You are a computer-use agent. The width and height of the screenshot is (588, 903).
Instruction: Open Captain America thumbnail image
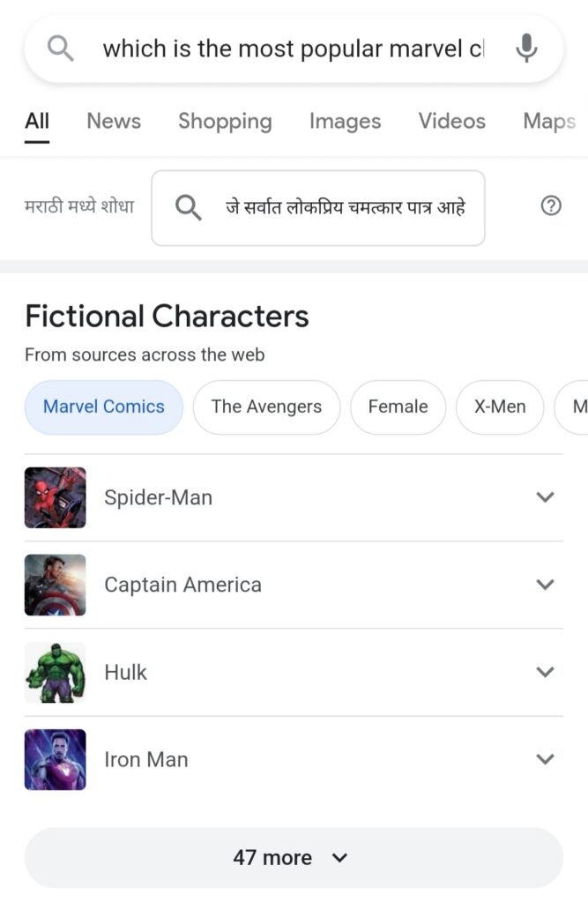(x=56, y=586)
